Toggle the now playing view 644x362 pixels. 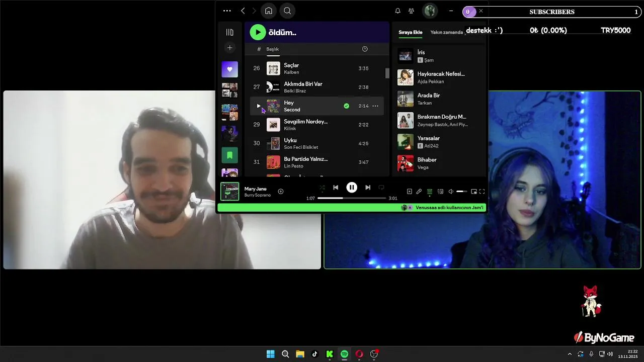(409, 192)
